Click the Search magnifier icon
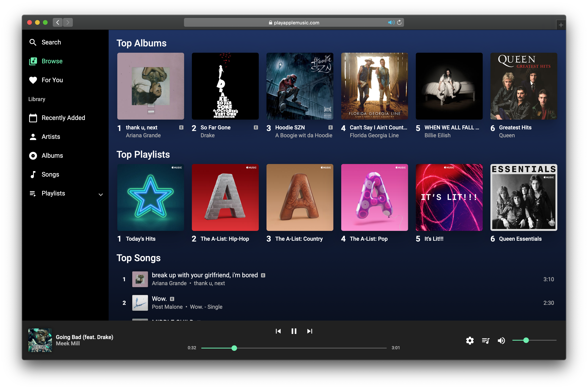Image resolution: width=588 pixels, height=389 pixels. pyautogui.click(x=33, y=42)
